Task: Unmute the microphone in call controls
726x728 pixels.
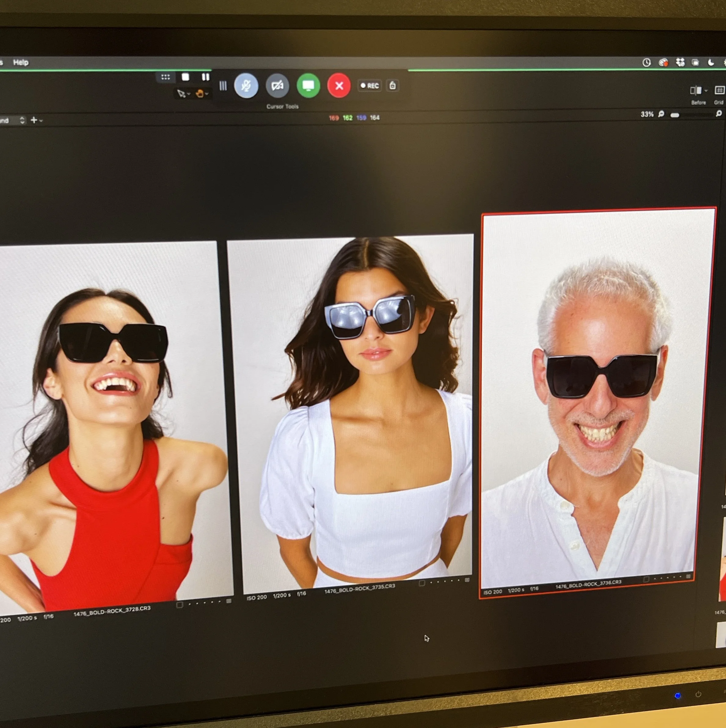Action: 246,86
